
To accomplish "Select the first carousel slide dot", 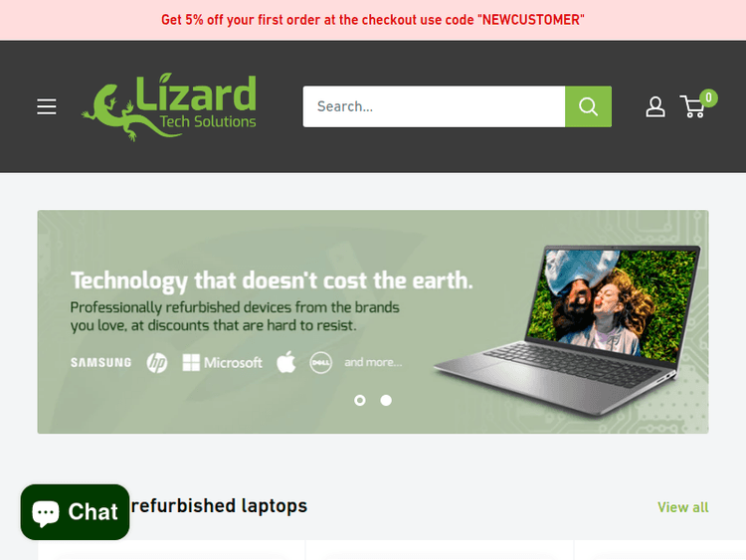I will click(x=360, y=401).
